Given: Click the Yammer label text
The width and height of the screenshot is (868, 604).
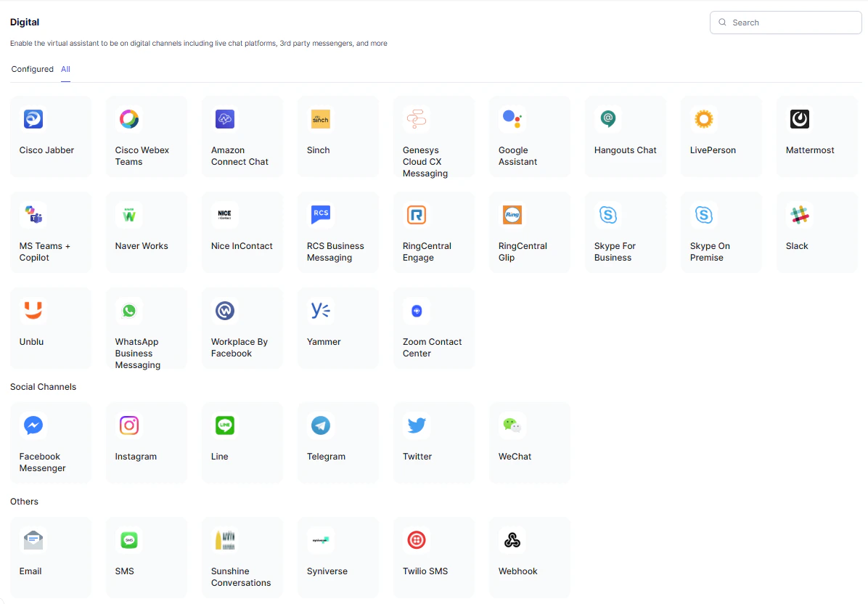Looking at the screenshot, I should click(324, 342).
